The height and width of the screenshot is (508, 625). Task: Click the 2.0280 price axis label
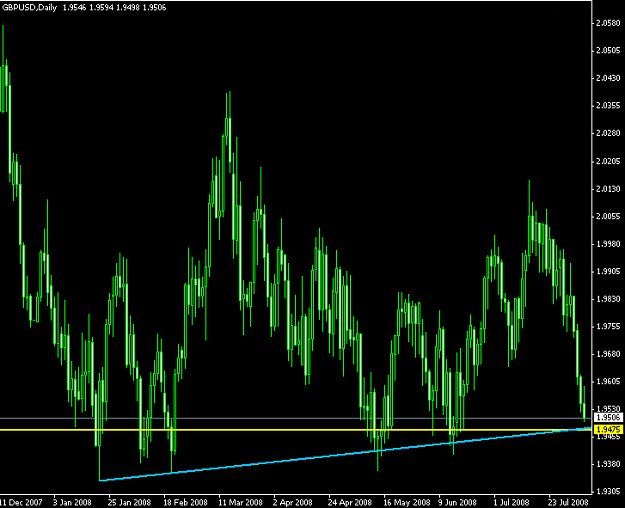pos(608,133)
